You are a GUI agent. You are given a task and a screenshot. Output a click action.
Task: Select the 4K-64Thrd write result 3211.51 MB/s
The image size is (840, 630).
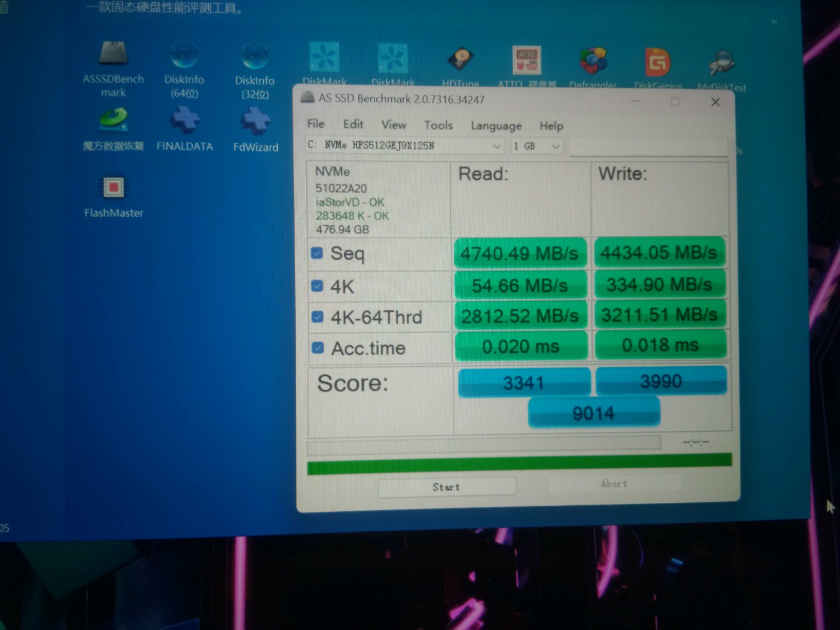pyautogui.click(x=660, y=315)
